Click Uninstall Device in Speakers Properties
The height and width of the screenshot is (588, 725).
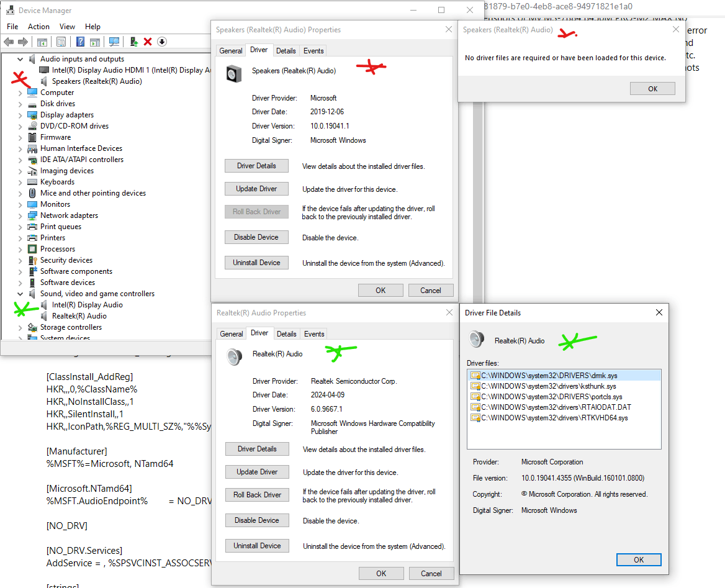[x=256, y=263]
